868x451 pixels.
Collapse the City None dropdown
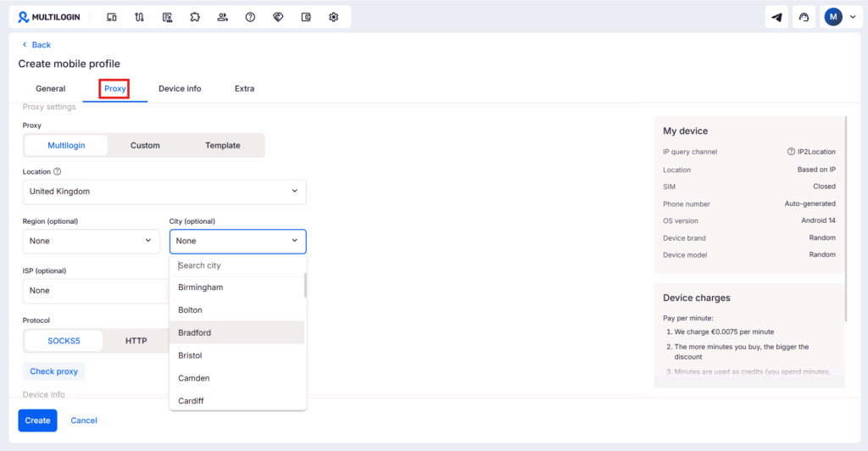[x=237, y=242]
